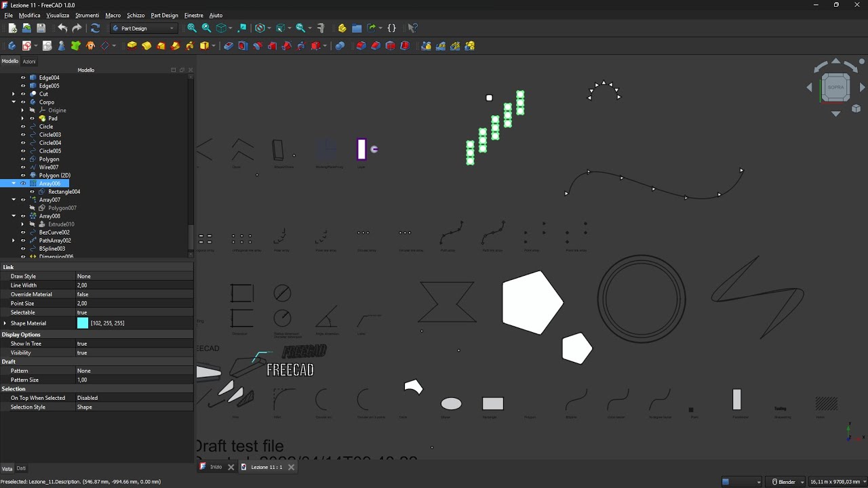Viewport: 868px width, 488px height.
Task: Select the Additive Loft tool
Action: (x=161, y=45)
